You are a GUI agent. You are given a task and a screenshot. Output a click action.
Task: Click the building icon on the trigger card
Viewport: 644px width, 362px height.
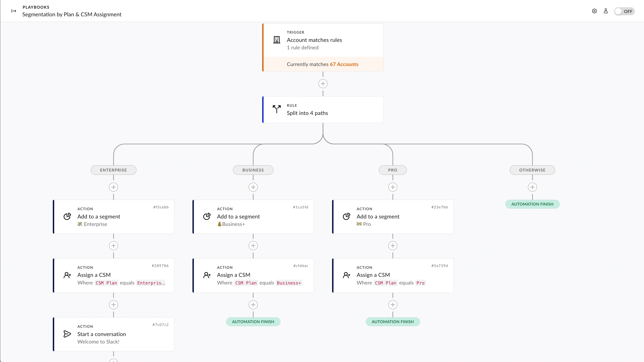(x=276, y=40)
